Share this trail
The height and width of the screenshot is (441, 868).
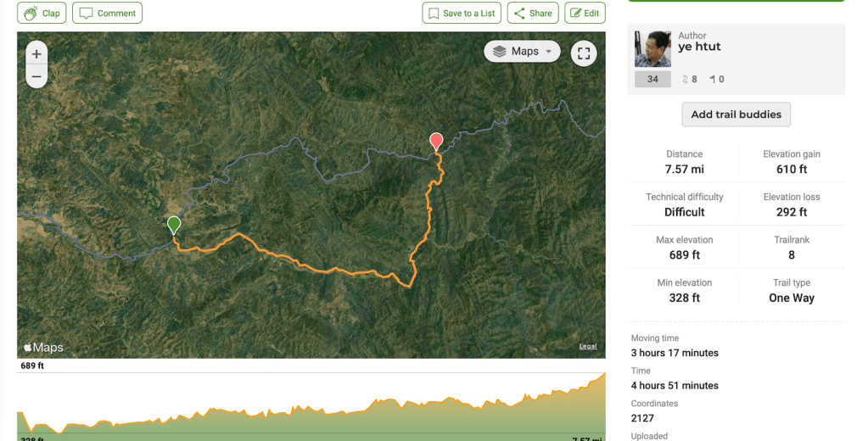click(x=532, y=13)
